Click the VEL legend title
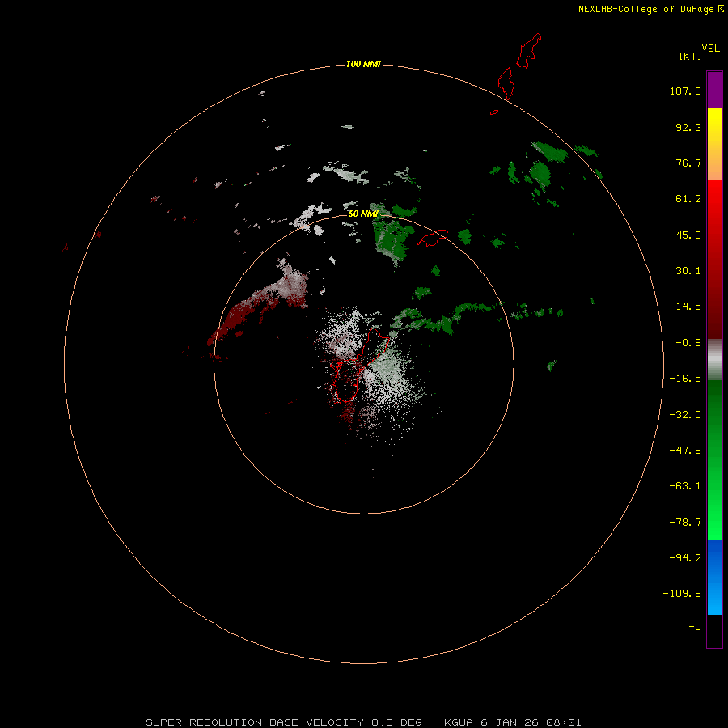728x728 pixels. [710, 49]
